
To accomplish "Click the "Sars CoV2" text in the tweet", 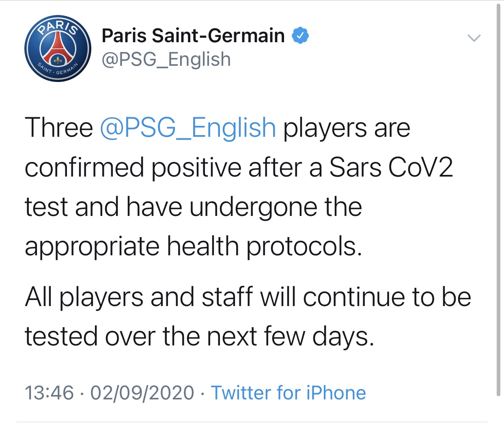I will (391, 167).
